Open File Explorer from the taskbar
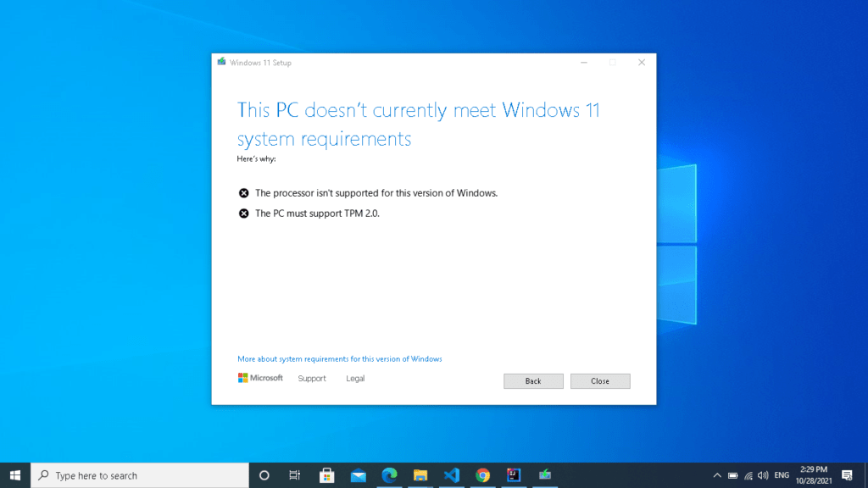 click(x=420, y=474)
